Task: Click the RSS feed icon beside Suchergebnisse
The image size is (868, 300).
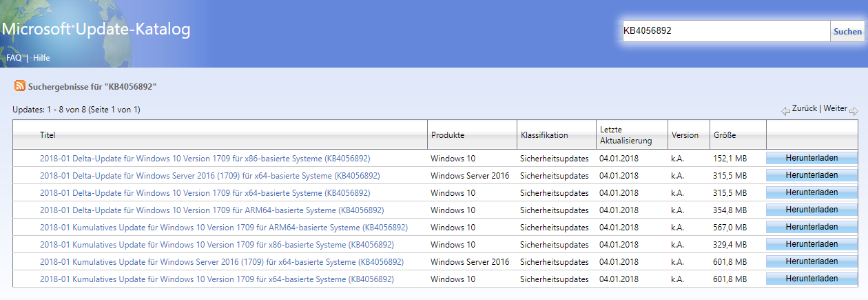Action: point(20,86)
